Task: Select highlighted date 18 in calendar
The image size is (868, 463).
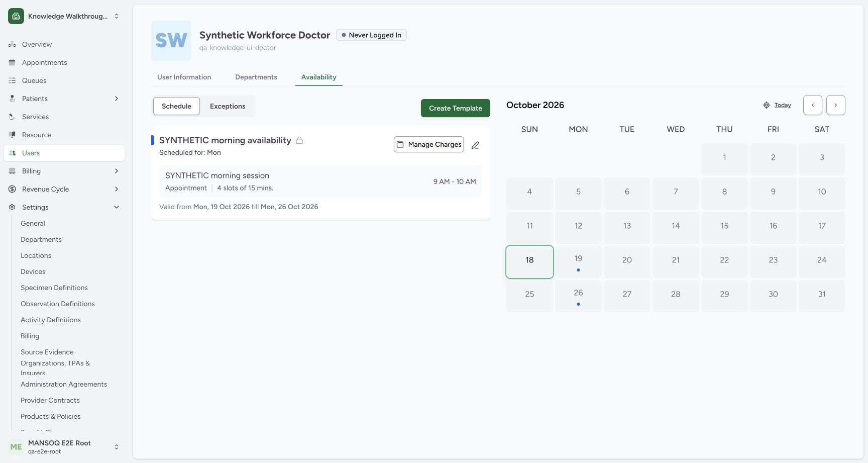Action: coord(529,262)
